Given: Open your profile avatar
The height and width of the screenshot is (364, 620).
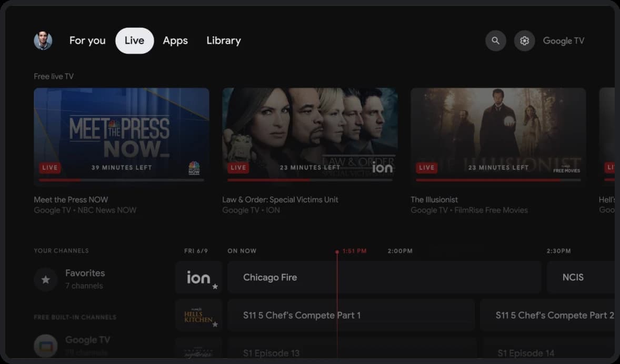Looking at the screenshot, I should [x=43, y=41].
